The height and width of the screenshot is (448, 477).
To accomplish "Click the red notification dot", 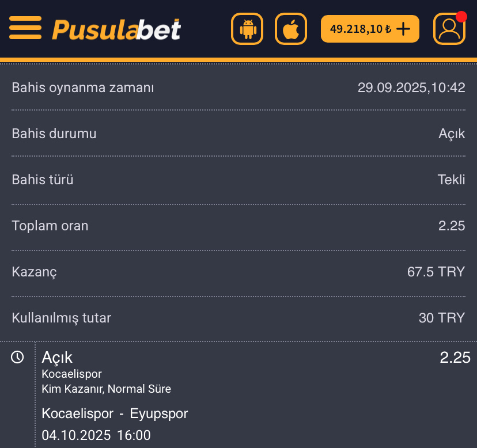I will tap(461, 16).
